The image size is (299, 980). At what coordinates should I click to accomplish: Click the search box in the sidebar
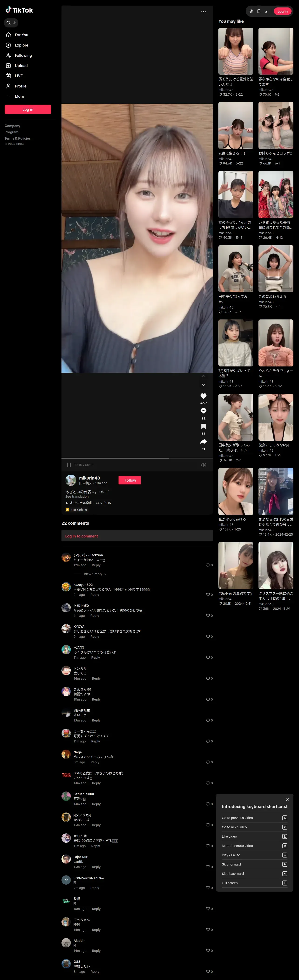tap(11, 23)
